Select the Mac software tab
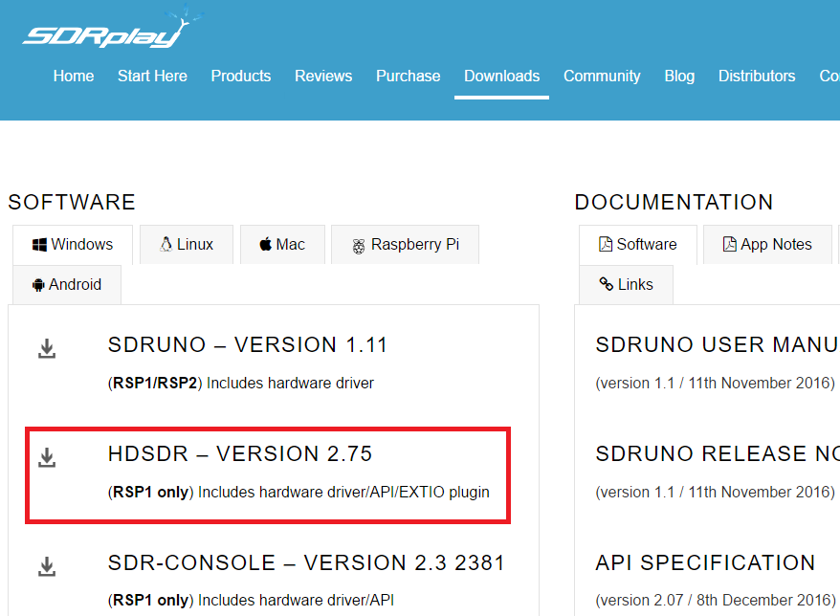 (282, 245)
